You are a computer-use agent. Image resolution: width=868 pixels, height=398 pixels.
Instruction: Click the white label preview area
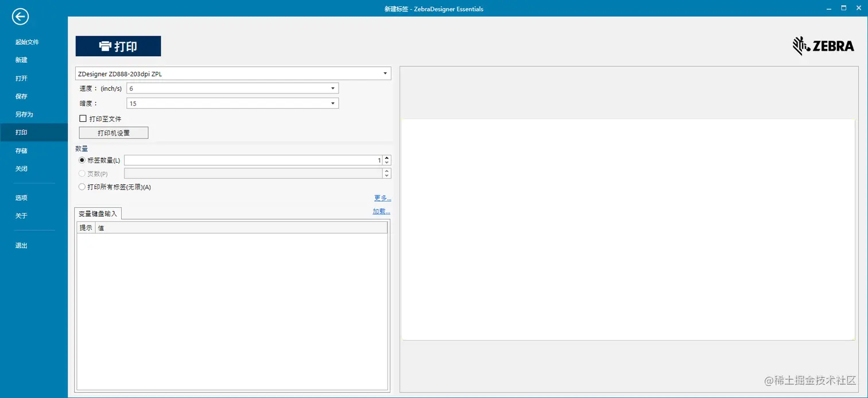627,229
